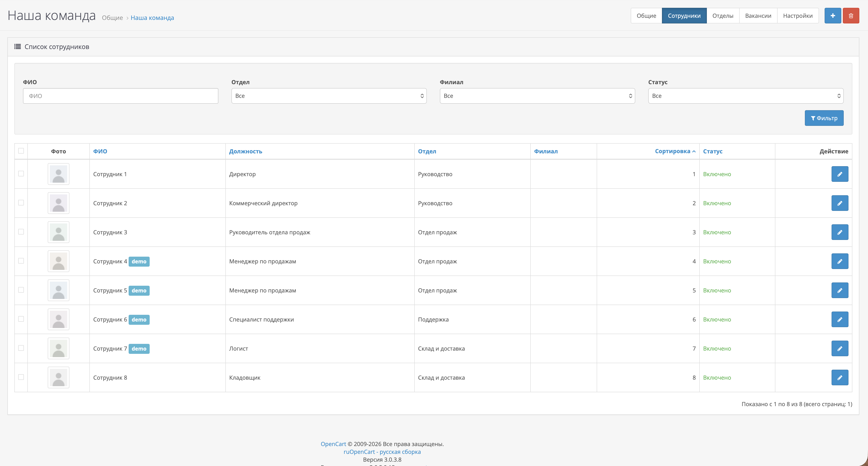Screen dimensions: 868x466
Task: Apply the Фильтр button
Action: click(824, 118)
